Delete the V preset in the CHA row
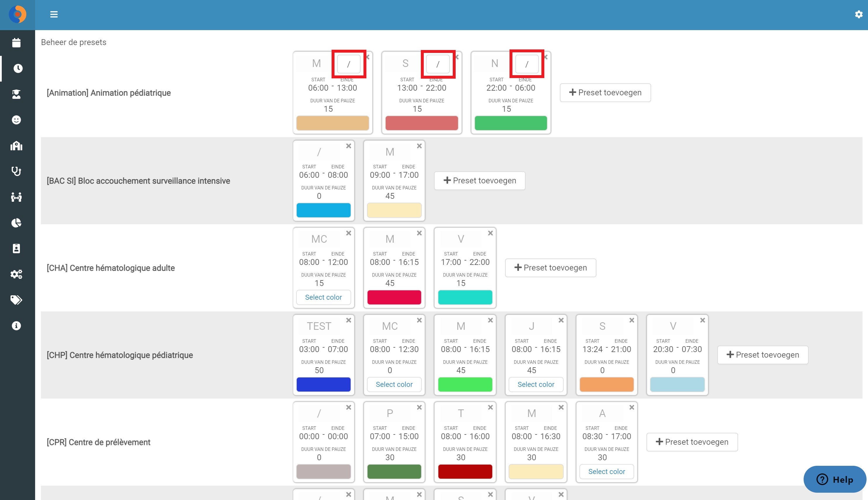This screenshot has width=868, height=500. pos(490,233)
